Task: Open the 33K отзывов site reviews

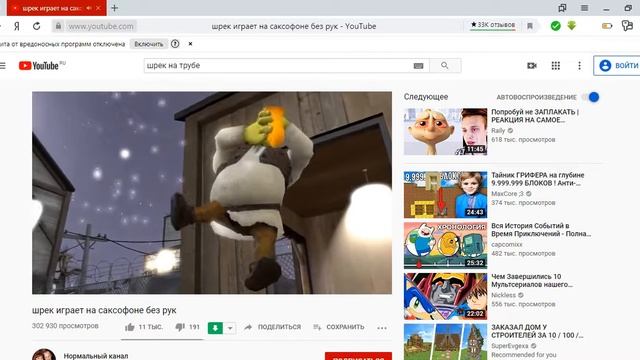Action: [x=493, y=25]
